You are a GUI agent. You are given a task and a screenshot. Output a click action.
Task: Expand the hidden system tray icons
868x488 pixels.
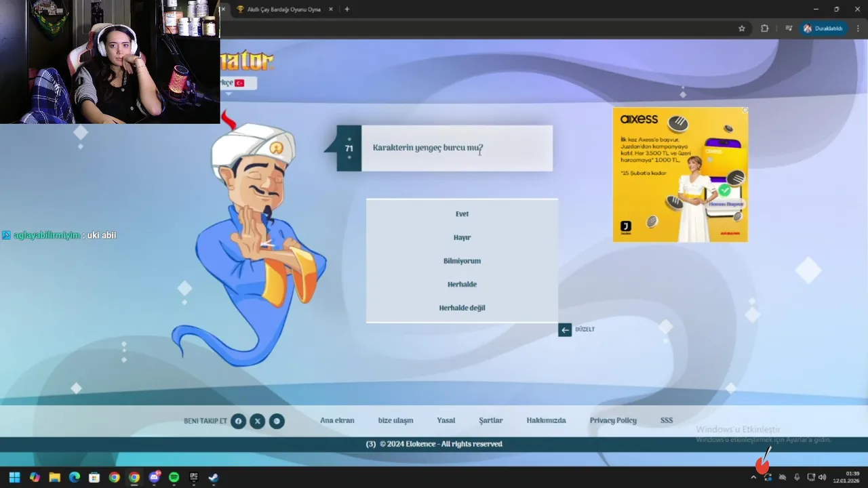753,477
